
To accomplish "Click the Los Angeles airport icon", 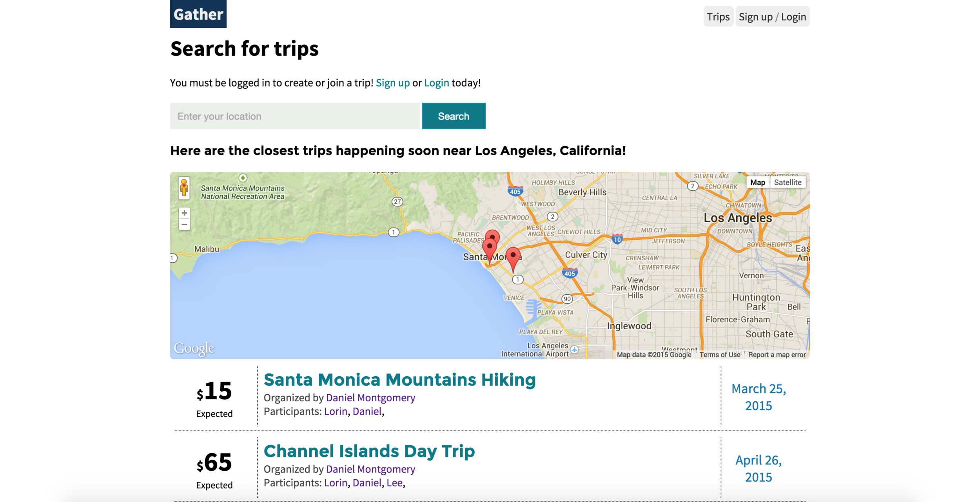I will point(574,350).
